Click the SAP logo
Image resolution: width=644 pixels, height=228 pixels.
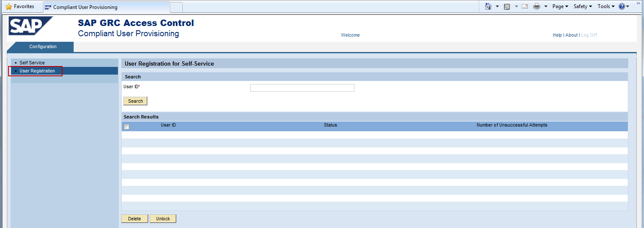click(31, 26)
